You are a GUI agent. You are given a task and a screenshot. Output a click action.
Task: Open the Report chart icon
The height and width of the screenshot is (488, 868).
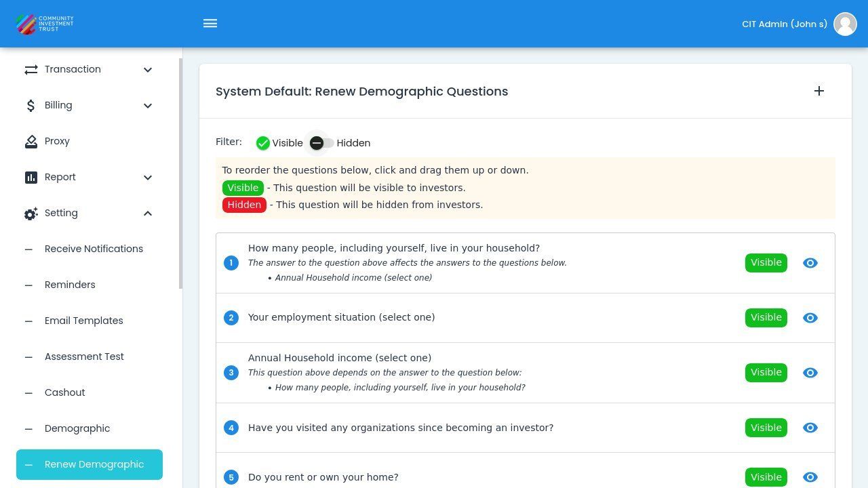click(30, 177)
